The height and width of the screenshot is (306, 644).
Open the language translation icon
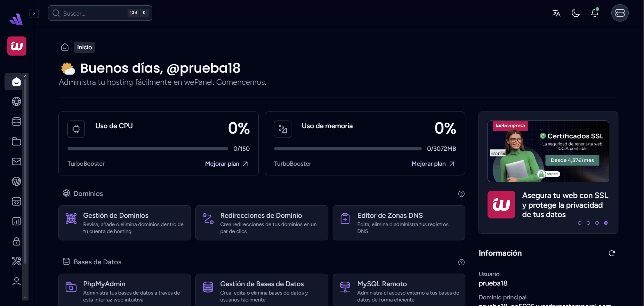[556, 13]
